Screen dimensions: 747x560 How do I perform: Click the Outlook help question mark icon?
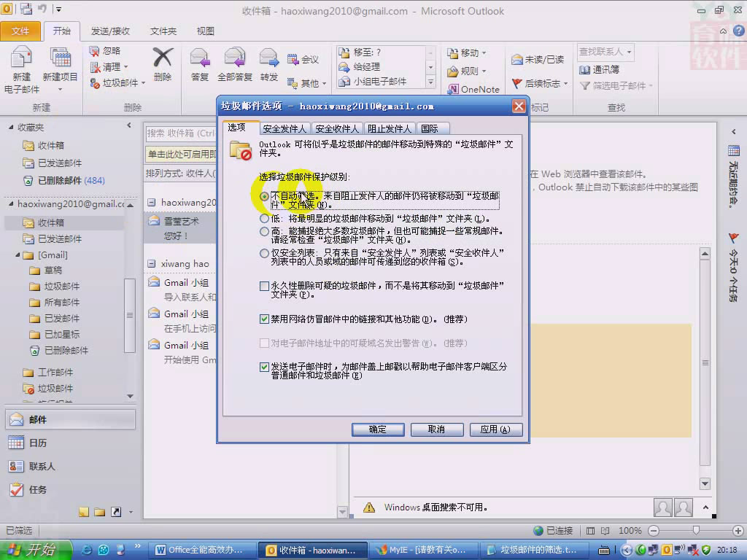(x=738, y=31)
